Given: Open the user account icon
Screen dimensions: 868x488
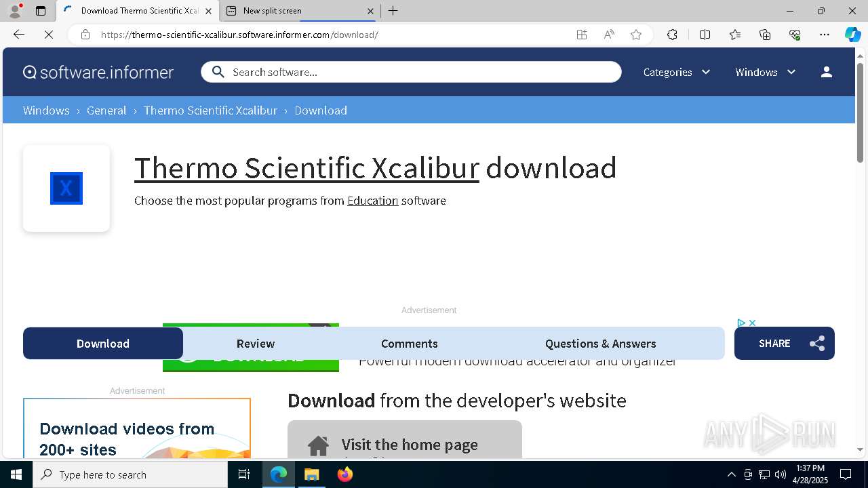Looking at the screenshot, I should (826, 72).
